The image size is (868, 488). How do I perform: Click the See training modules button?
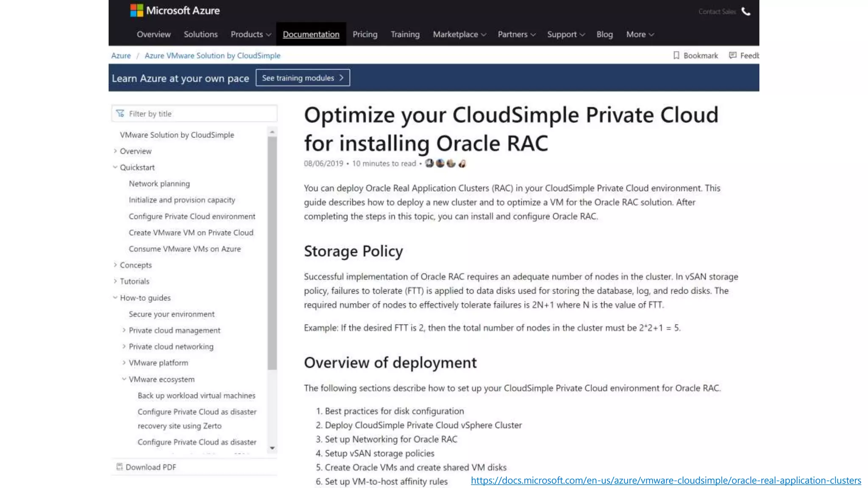point(303,78)
